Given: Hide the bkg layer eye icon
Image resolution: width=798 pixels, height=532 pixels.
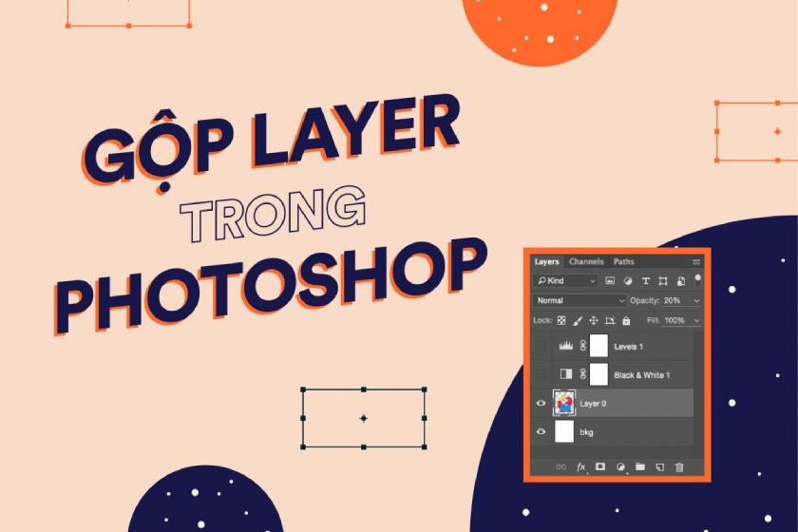Looking at the screenshot, I should [541, 431].
